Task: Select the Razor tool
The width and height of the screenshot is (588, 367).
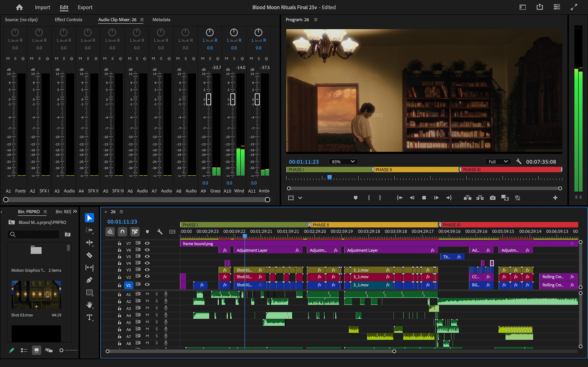Action: pyautogui.click(x=89, y=255)
